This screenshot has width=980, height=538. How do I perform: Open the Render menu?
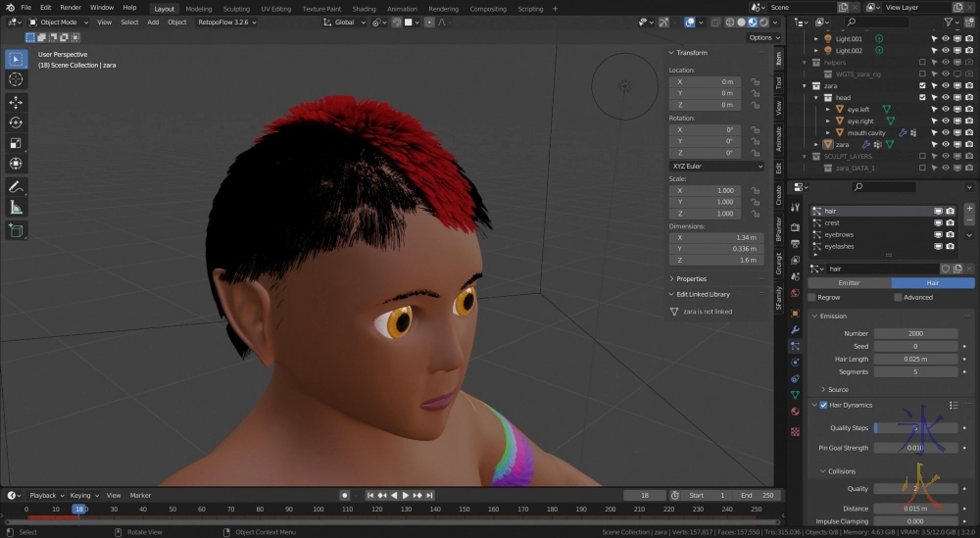71,8
